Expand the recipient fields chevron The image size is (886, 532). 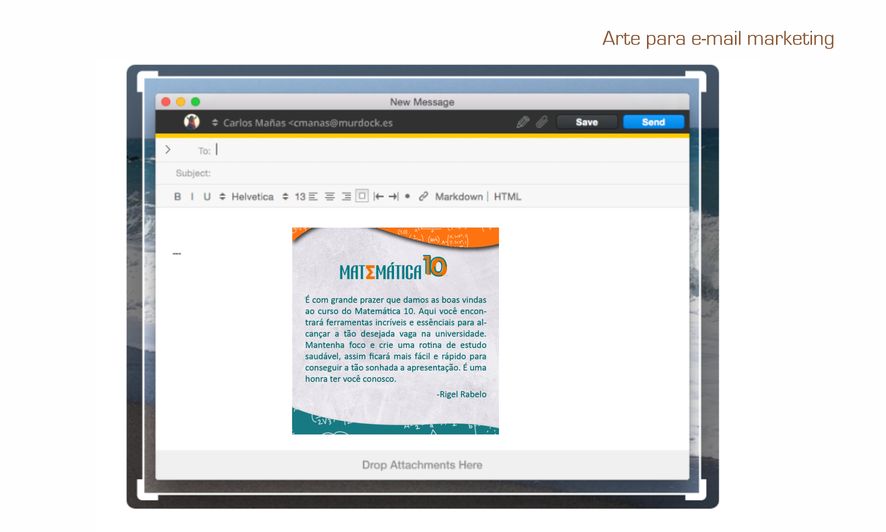click(x=168, y=150)
